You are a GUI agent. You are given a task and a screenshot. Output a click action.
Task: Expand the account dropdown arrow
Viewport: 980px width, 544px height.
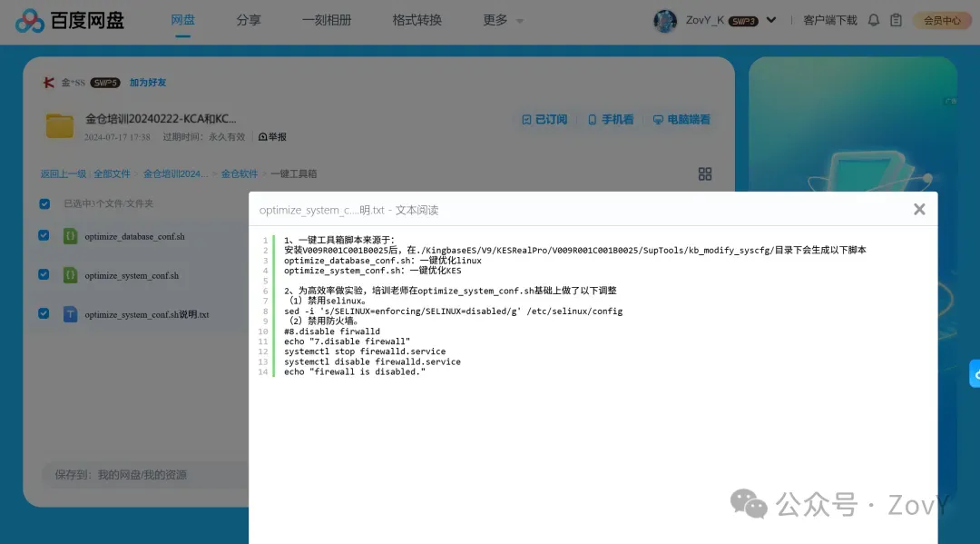tap(771, 20)
